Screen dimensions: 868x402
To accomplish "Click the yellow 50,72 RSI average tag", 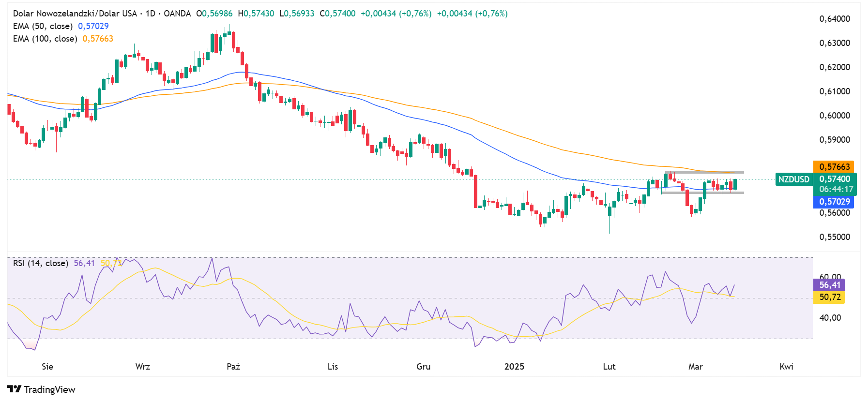I will pyautogui.click(x=829, y=297).
